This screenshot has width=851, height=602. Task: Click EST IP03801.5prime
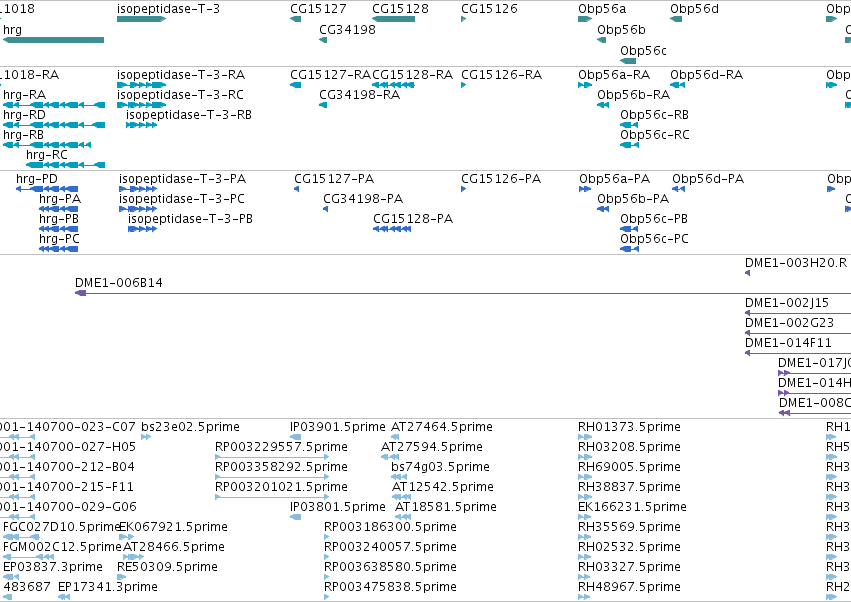coord(295,517)
